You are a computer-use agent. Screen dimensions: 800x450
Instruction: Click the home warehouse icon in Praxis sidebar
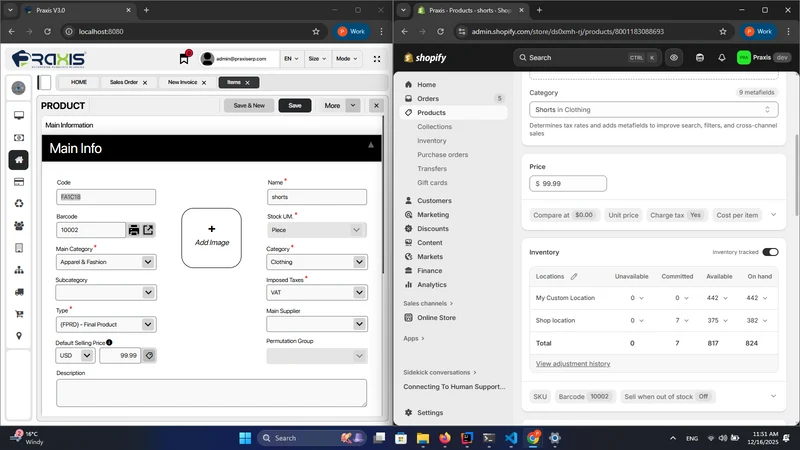click(x=19, y=160)
